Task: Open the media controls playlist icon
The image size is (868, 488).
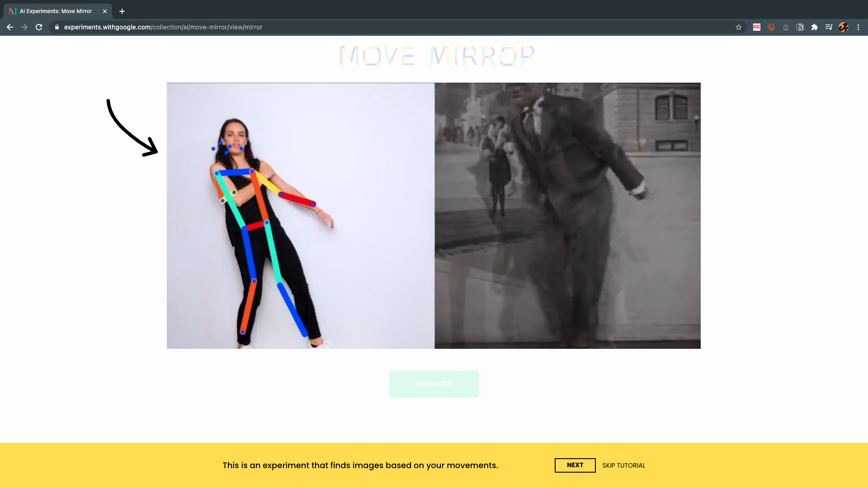Action: point(829,27)
